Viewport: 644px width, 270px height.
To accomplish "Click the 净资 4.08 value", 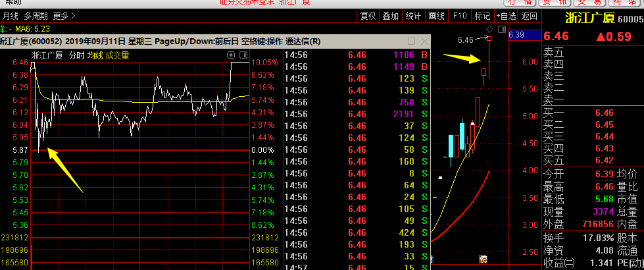I will tap(605, 250).
